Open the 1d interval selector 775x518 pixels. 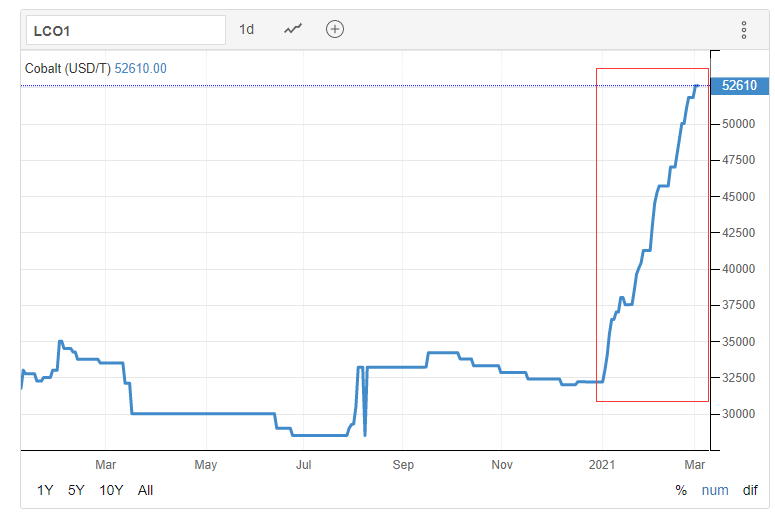[246, 30]
